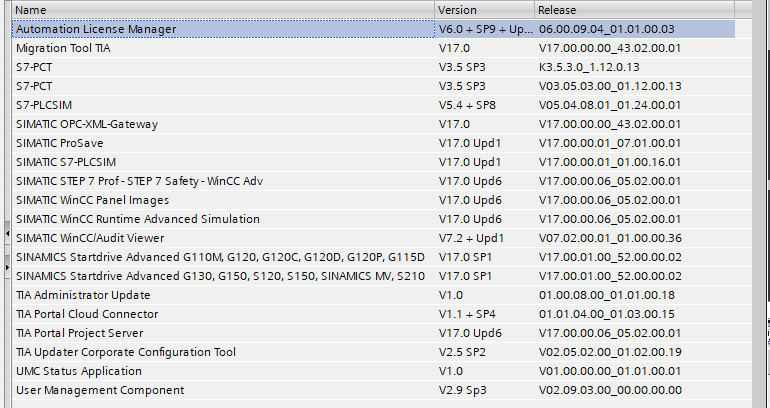Click V1.0 version of TIA Administrator Update
The height and width of the screenshot is (408, 770).
451,296
